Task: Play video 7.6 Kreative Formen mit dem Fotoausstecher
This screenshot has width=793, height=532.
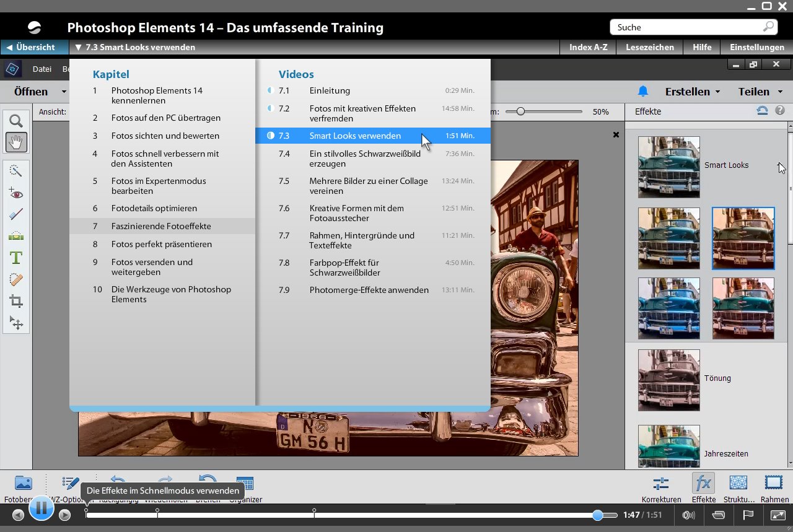Action: (373, 213)
